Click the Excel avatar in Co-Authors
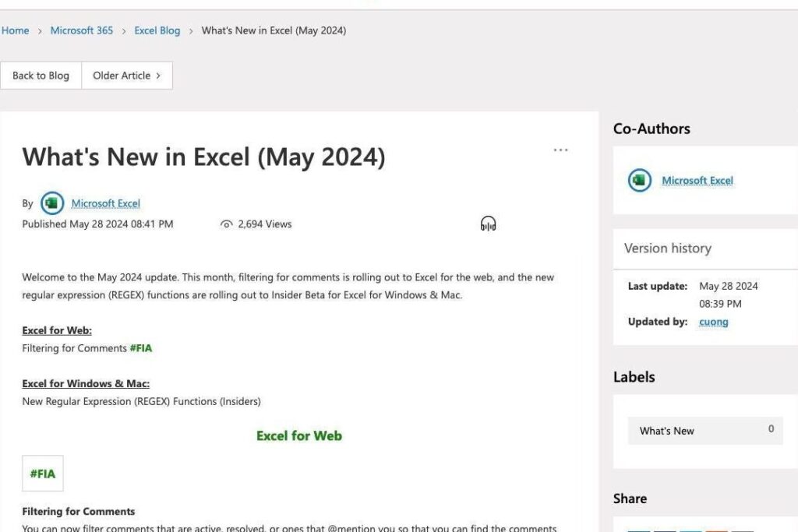This screenshot has height=532, width=798. point(640,180)
